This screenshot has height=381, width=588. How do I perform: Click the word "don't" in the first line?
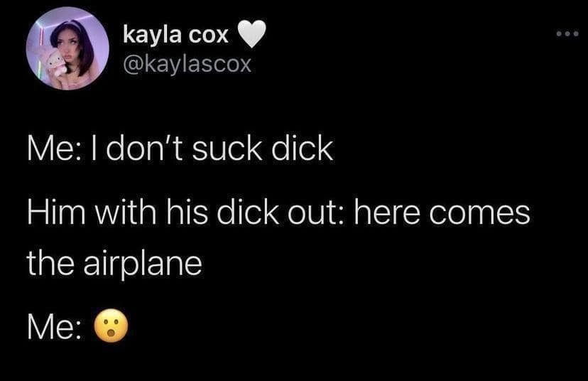point(144,149)
